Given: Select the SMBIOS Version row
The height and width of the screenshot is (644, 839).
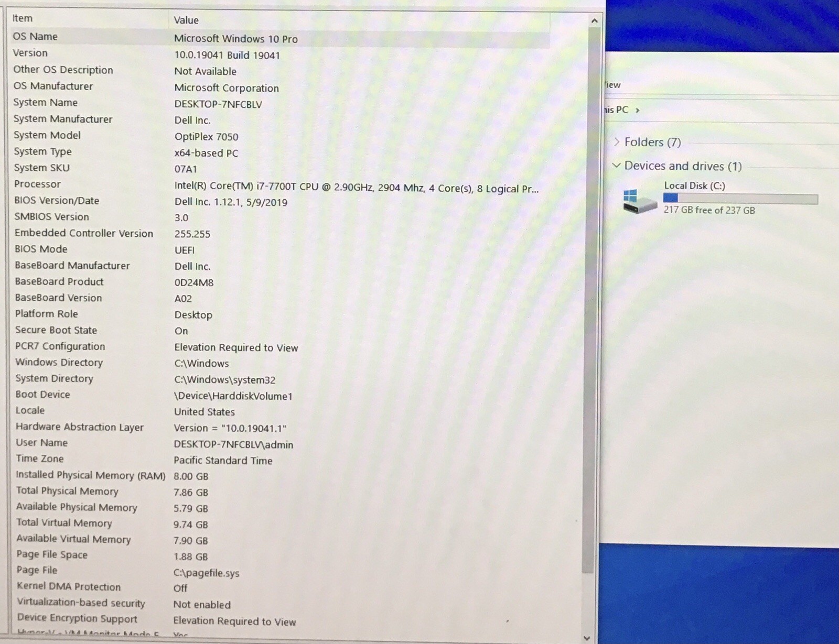Looking at the screenshot, I should click(281, 217).
